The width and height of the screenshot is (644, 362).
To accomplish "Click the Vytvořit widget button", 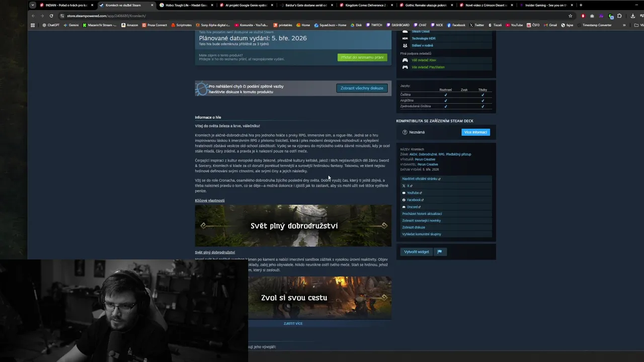I will (417, 252).
